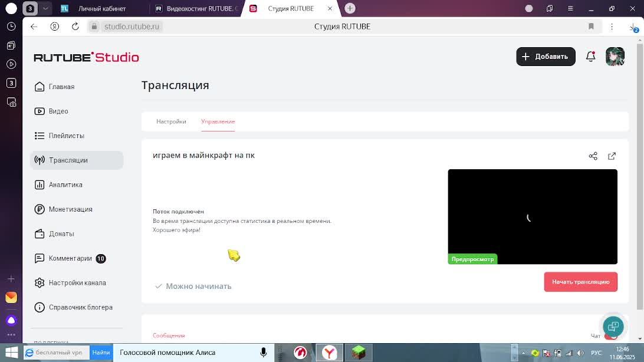Click the page vertical scrollbar
644x362 pixels.
click(639, 176)
